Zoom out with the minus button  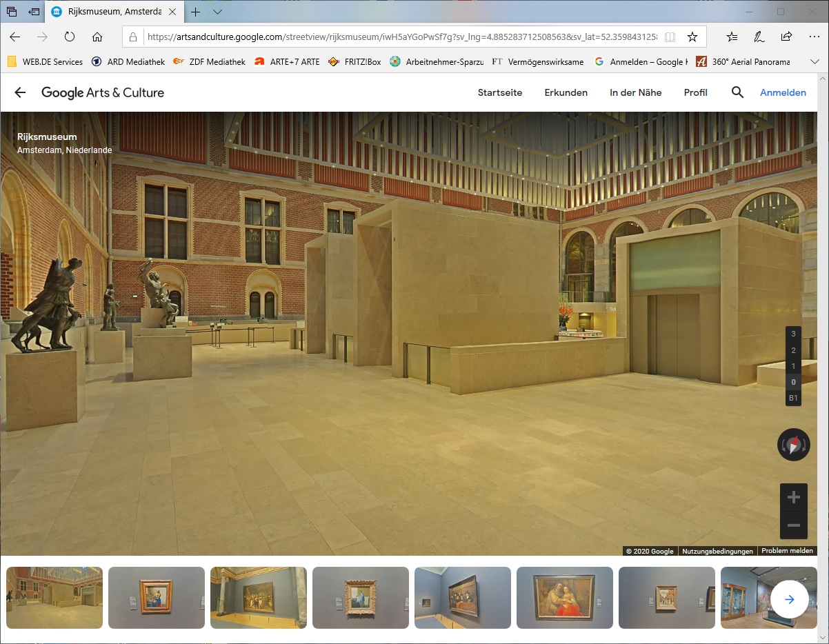[793, 525]
